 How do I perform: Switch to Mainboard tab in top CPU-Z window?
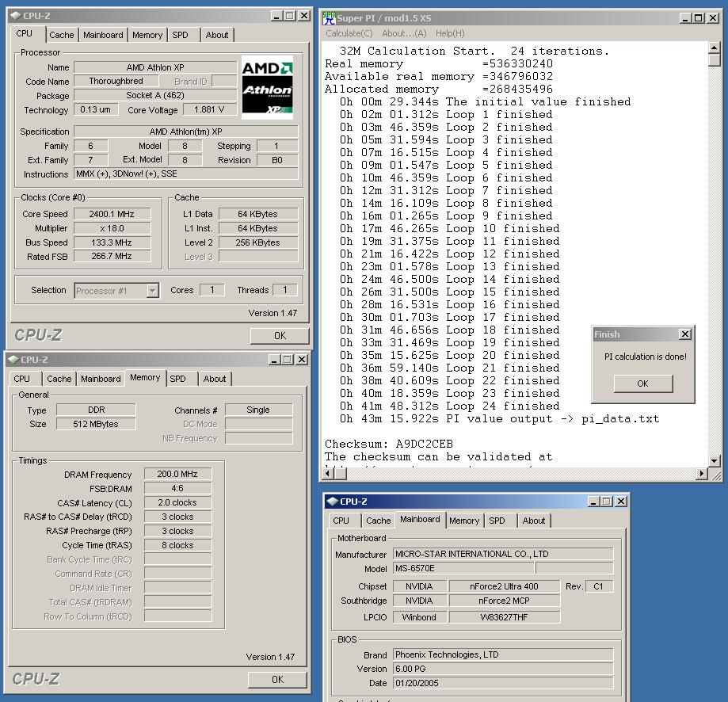[x=103, y=35]
